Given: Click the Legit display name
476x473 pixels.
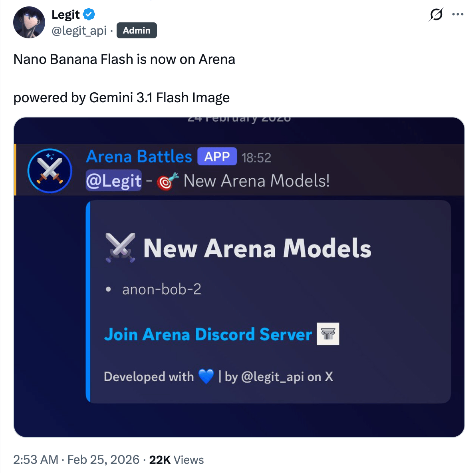Looking at the screenshot, I should (x=65, y=15).
